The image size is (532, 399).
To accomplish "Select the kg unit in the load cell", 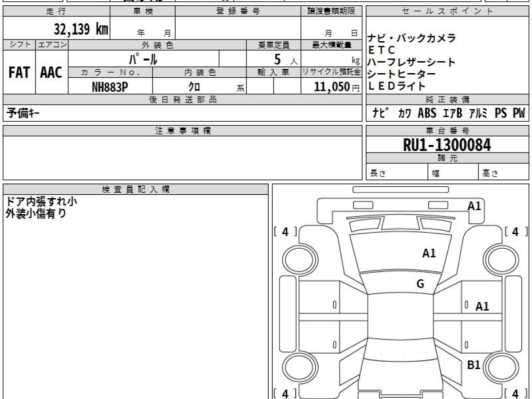I will point(356,61).
